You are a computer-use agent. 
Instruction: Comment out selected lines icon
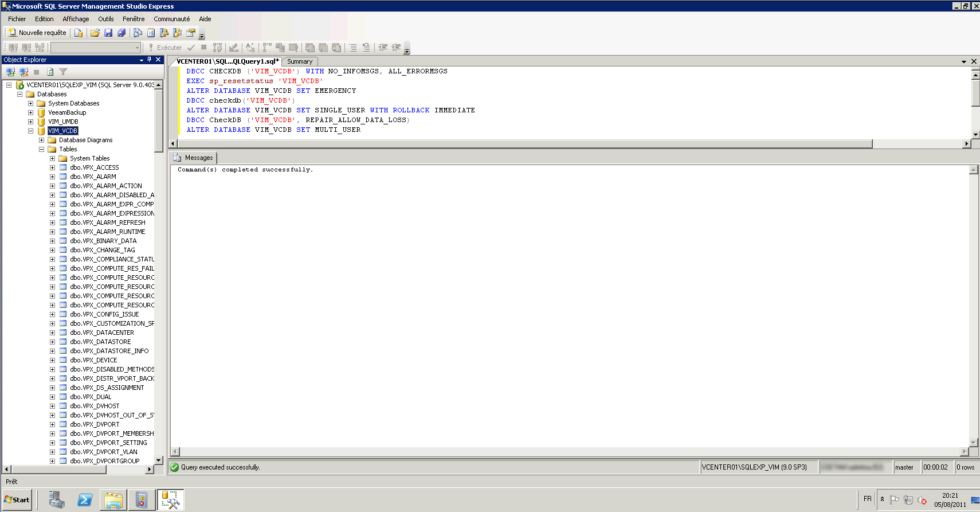[353, 48]
